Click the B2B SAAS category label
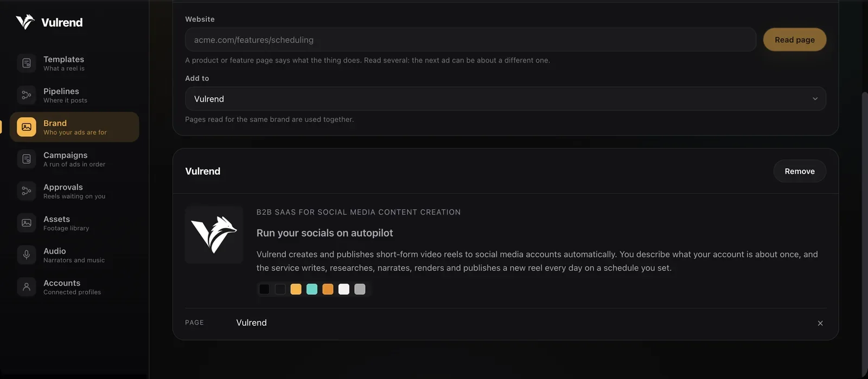The height and width of the screenshot is (379, 868). (359, 212)
